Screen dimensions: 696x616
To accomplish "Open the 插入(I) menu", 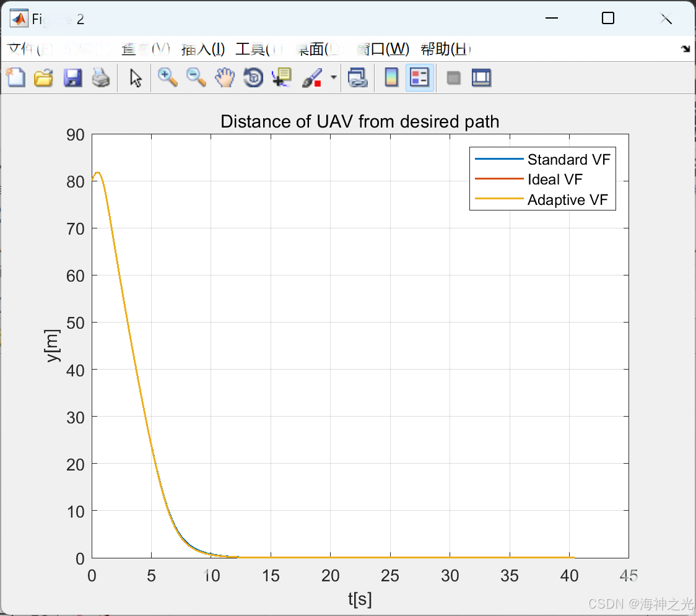I will (x=203, y=49).
